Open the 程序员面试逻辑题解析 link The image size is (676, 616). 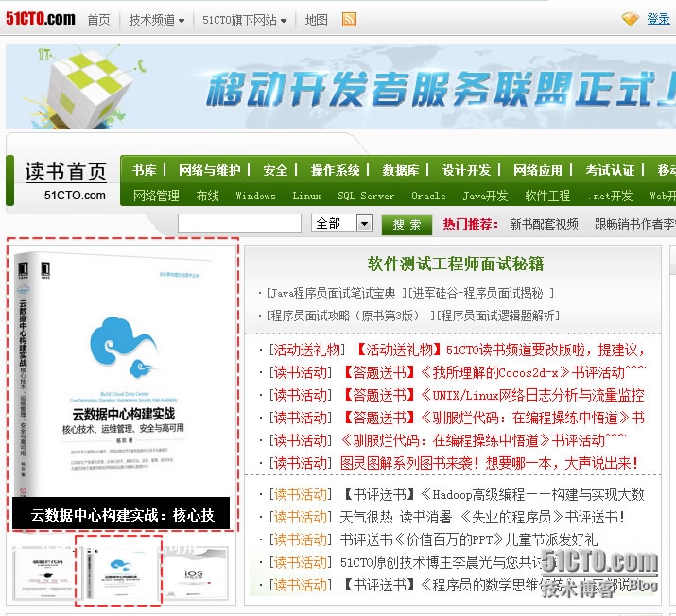coord(497,316)
